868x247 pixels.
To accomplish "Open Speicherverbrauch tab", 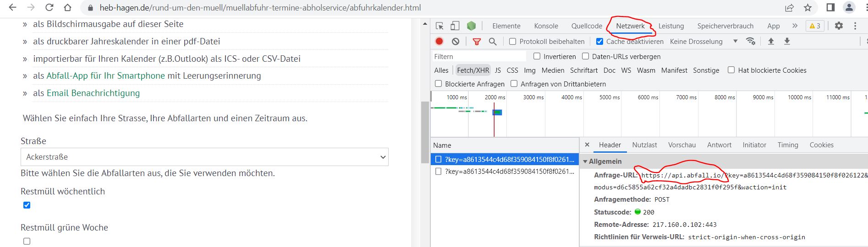I will (725, 26).
